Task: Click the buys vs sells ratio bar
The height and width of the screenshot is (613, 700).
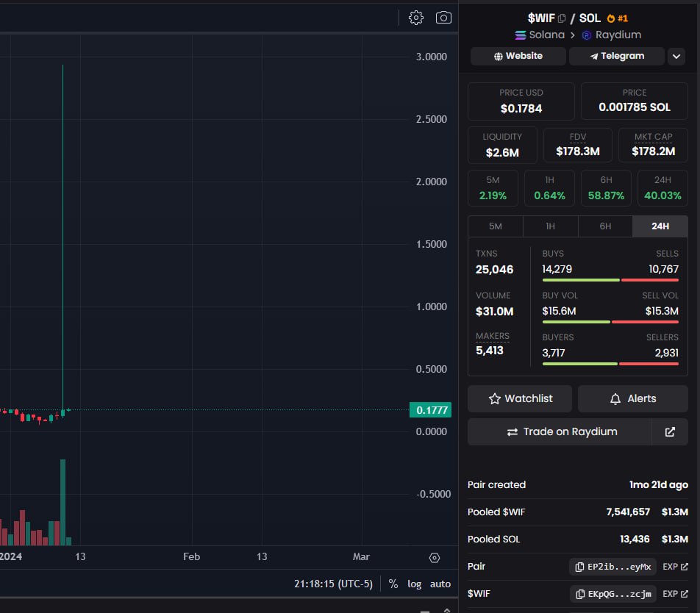Action: (610, 280)
